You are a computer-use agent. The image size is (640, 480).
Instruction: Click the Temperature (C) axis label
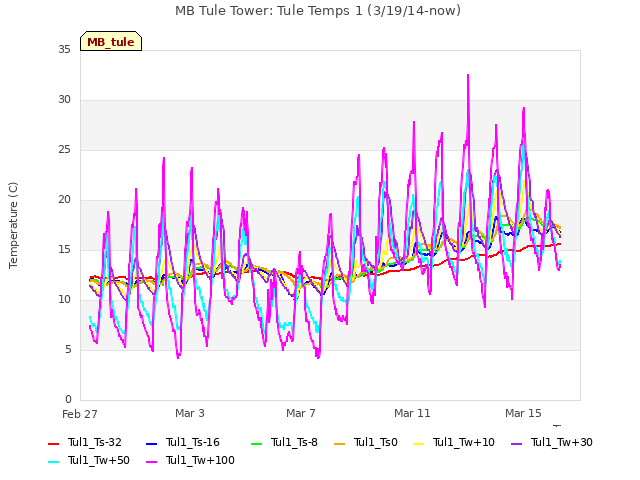[x=13, y=225]
